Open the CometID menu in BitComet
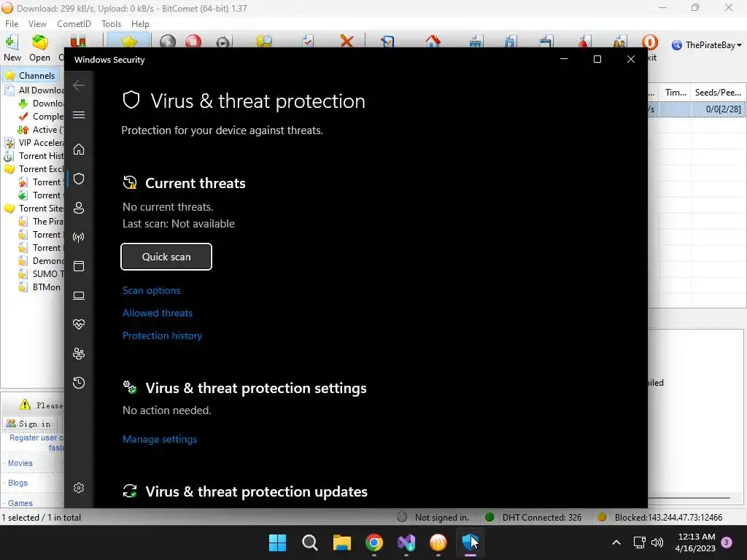 pyautogui.click(x=74, y=24)
